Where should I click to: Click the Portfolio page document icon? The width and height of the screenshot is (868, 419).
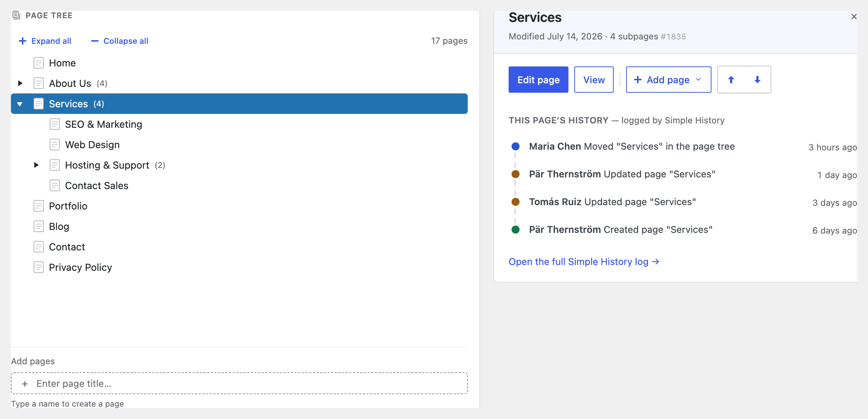39,206
